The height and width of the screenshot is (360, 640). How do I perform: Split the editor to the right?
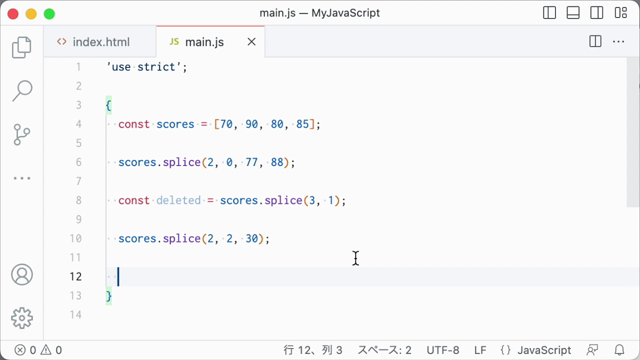[x=595, y=41]
